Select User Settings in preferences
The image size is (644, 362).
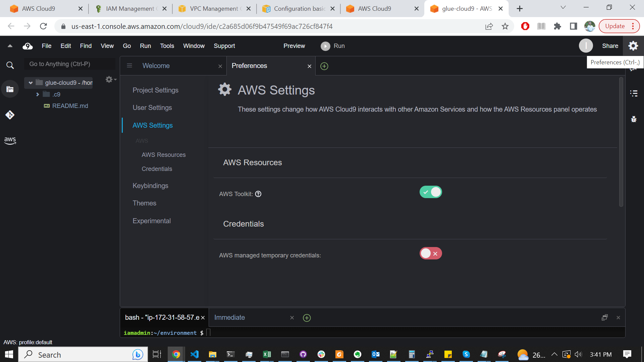(x=152, y=108)
